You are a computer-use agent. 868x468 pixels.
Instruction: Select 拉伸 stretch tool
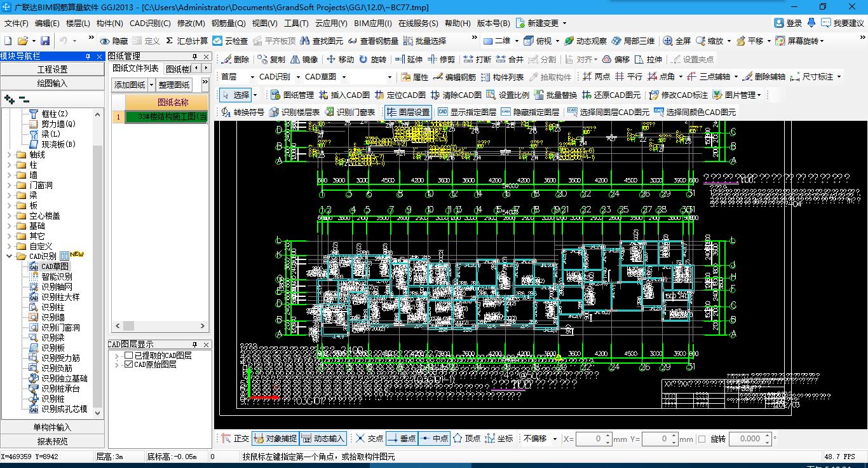coord(648,59)
